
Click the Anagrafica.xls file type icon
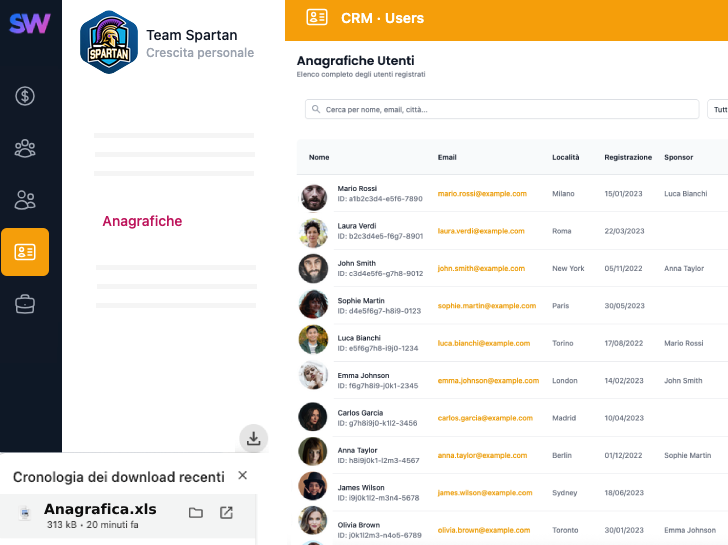click(x=26, y=513)
